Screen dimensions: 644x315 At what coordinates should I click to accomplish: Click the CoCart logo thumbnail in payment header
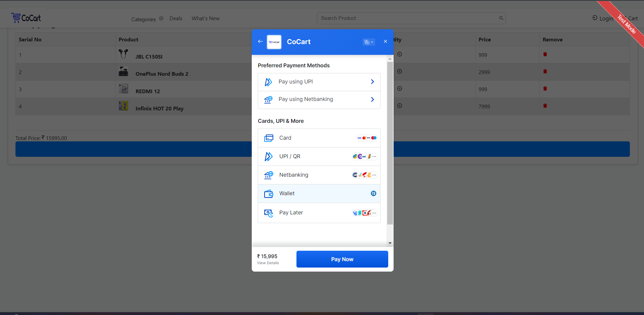point(274,42)
